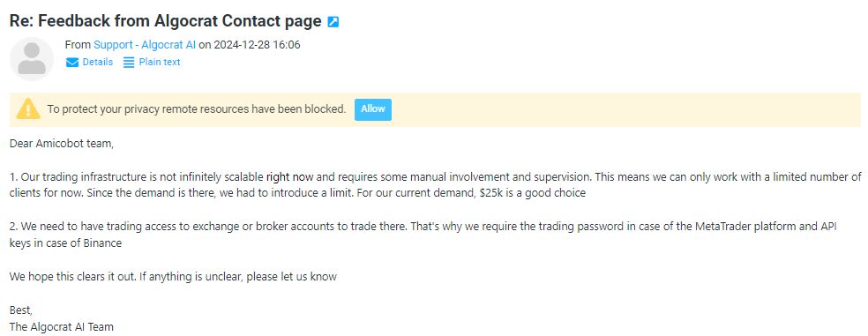Click the yellow warning triangle icon
The width and height of the screenshot is (868, 336).
point(28,109)
